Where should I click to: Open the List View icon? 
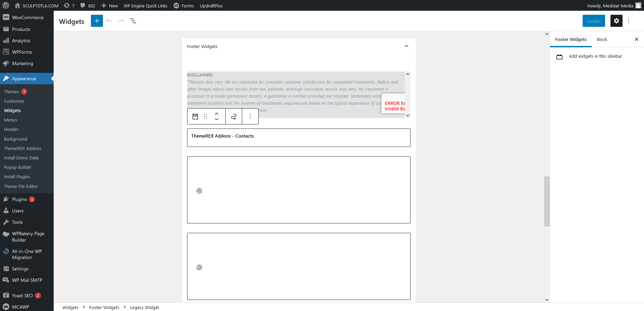click(x=133, y=21)
